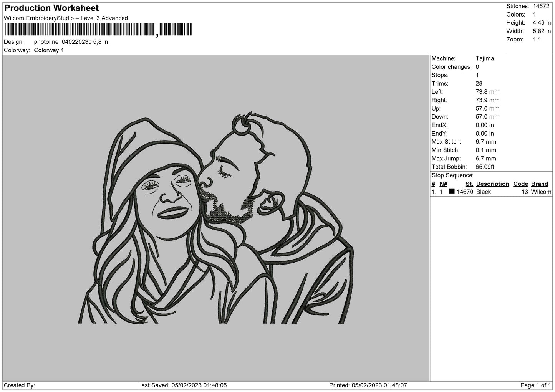The height and width of the screenshot is (392, 555).
Task: Click the N# column header
Action: tap(443, 184)
